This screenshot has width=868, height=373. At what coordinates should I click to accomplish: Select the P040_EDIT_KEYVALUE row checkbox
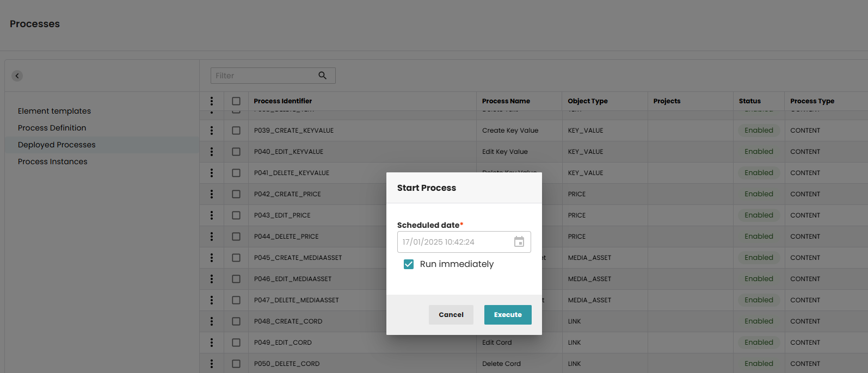(x=236, y=152)
